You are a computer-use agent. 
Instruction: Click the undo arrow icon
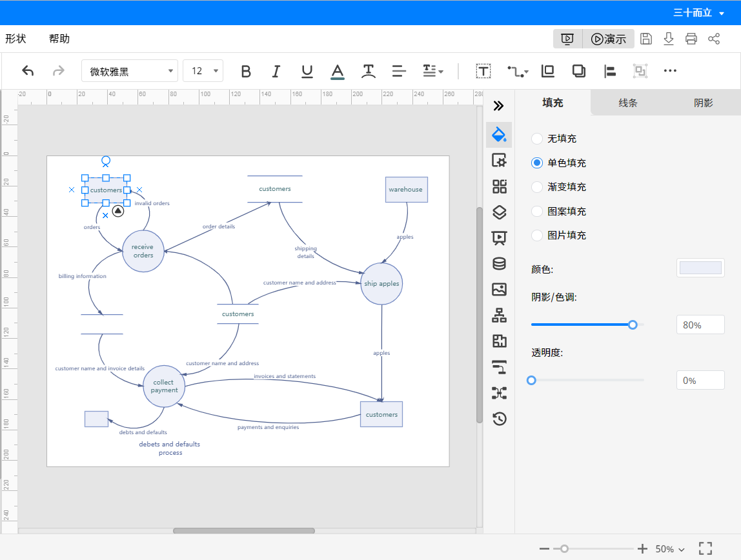(28, 71)
